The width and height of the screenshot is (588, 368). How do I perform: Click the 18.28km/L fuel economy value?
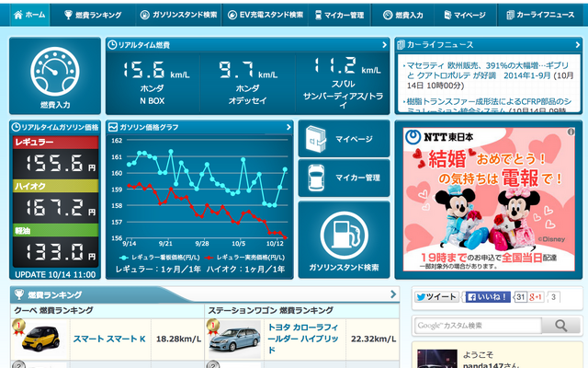(x=178, y=339)
